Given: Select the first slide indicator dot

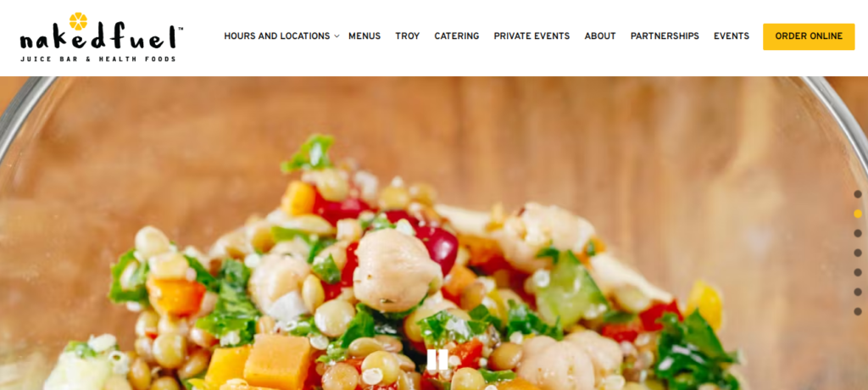Looking at the screenshot, I should [x=858, y=194].
